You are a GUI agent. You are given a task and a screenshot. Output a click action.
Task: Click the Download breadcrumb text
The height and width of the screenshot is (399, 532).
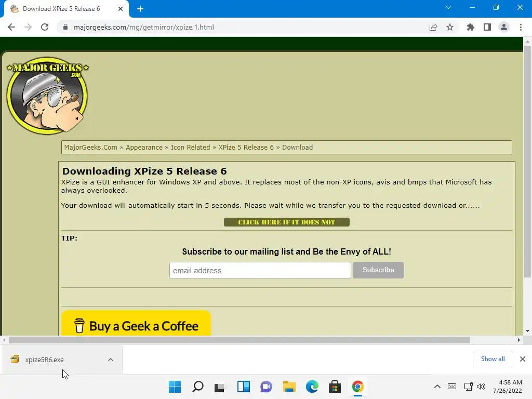pos(298,147)
